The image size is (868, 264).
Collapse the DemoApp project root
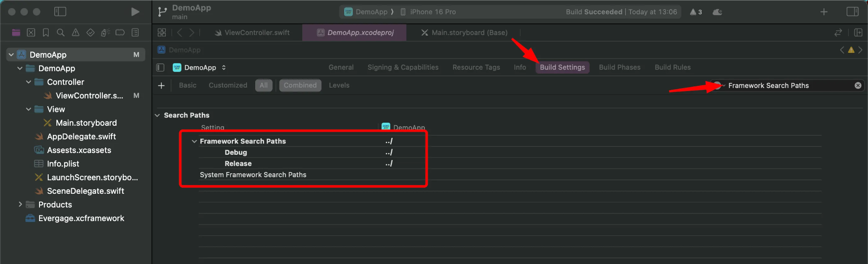[x=11, y=55]
